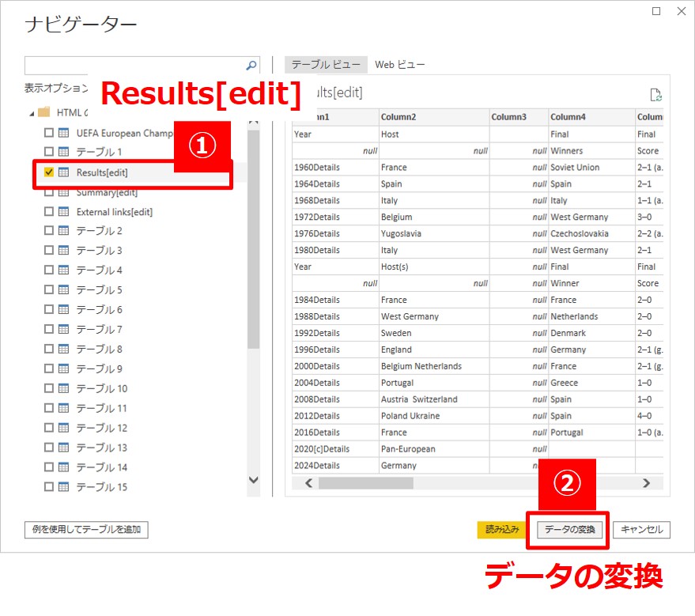Click table icon next to テーブル 10
The height and width of the screenshot is (616, 695).
(64, 389)
